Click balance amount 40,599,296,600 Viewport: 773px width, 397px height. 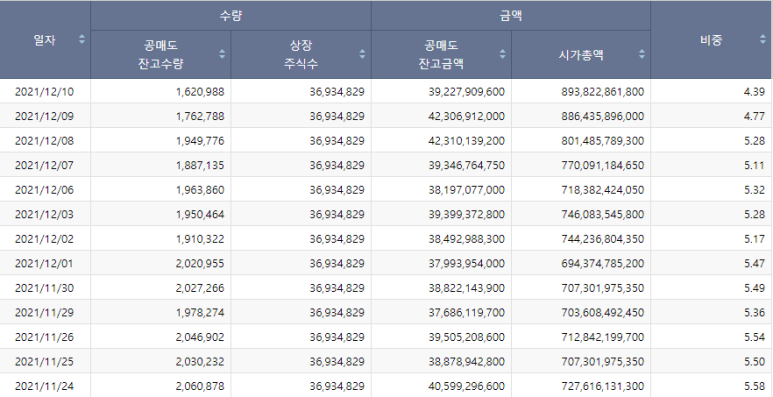466,386
